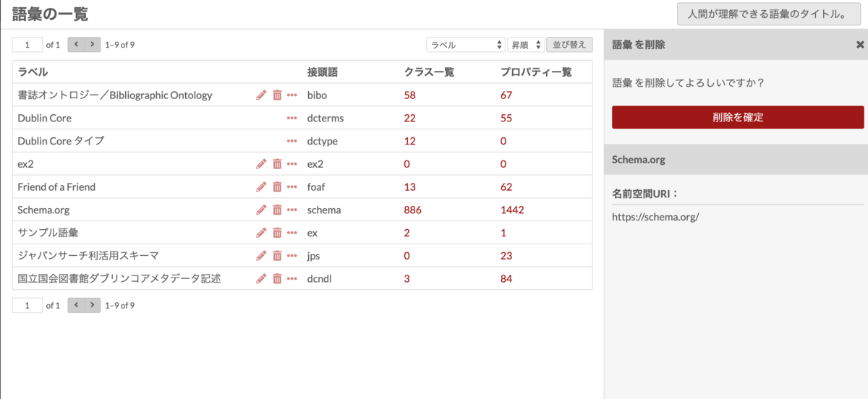The height and width of the screenshot is (399, 868).
Task: Go to next page in bottom pagination
Action: 93,305
